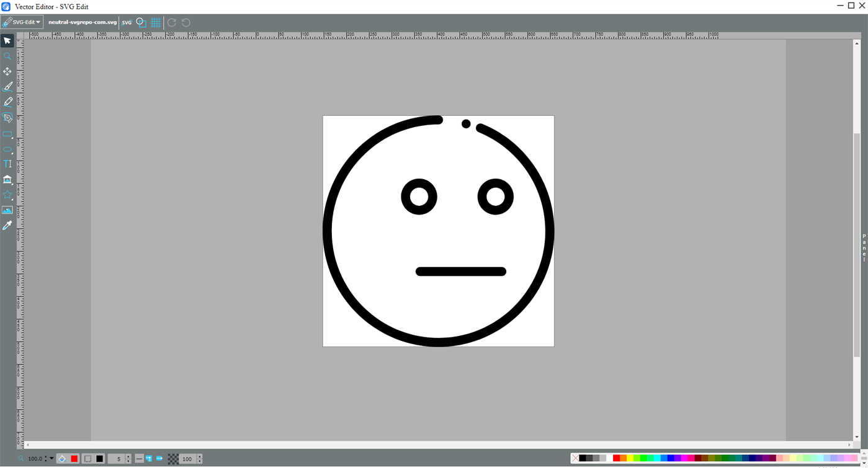Select the Rectangle shape tool
The width and height of the screenshot is (868, 468).
7,134
